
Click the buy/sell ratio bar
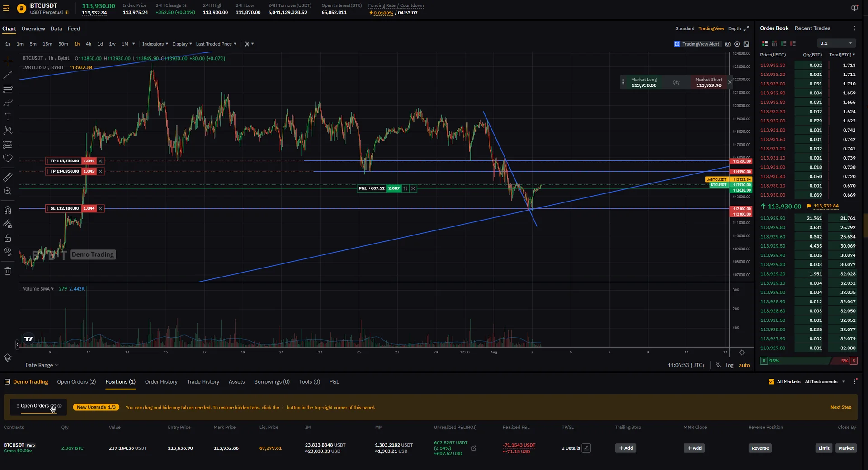[x=808, y=361]
